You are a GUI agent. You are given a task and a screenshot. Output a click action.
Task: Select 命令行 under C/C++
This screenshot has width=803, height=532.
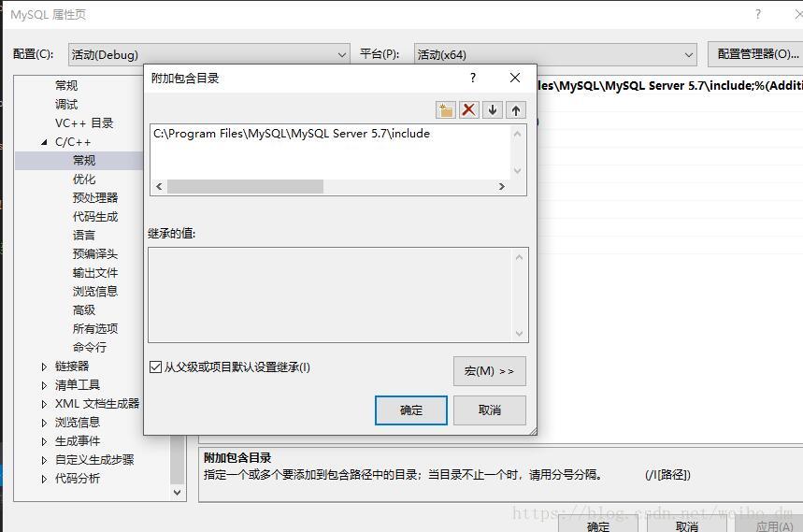click(90, 347)
